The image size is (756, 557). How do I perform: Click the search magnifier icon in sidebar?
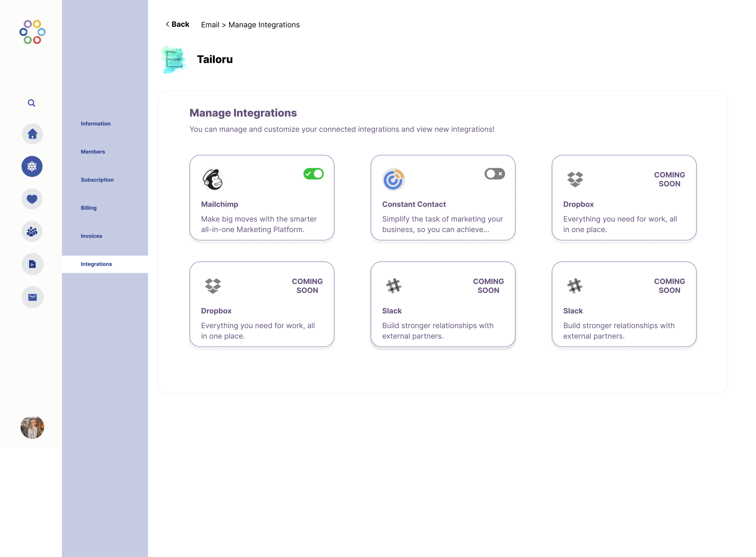point(31,103)
